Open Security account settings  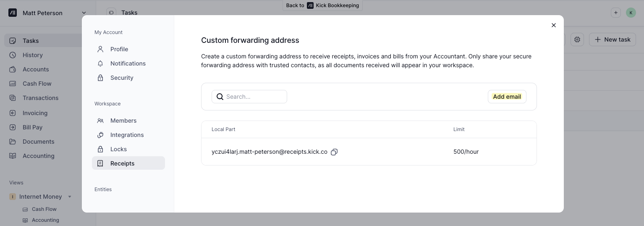[122, 78]
